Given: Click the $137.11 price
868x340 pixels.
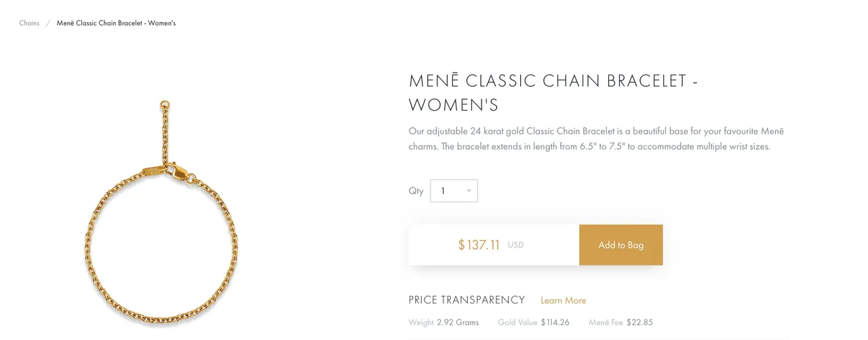Looking at the screenshot, I should tap(479, 245).
